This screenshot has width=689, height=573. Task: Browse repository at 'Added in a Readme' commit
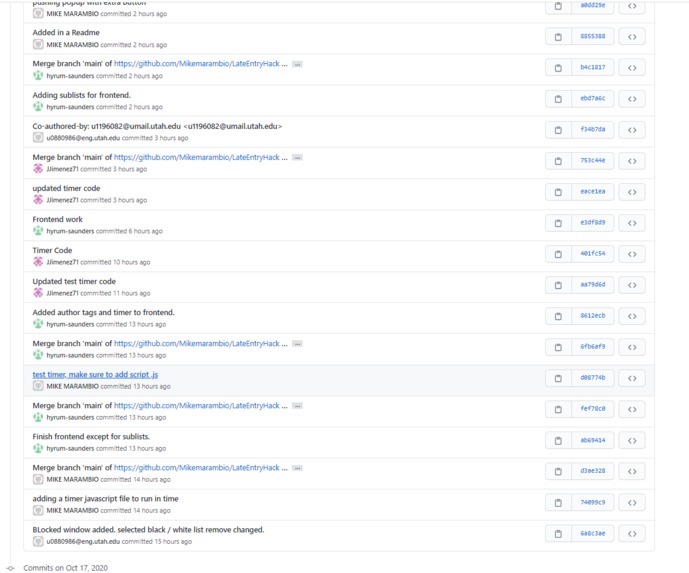click(632, 37)
